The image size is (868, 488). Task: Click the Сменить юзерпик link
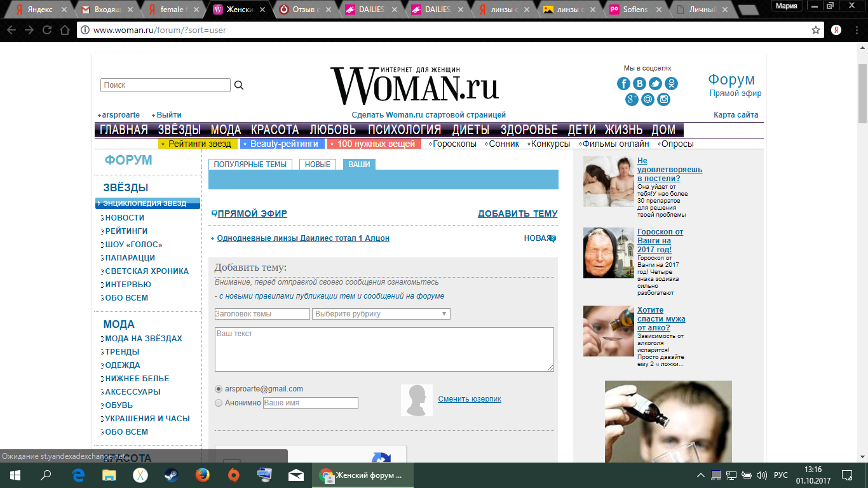tap(470, 399)
